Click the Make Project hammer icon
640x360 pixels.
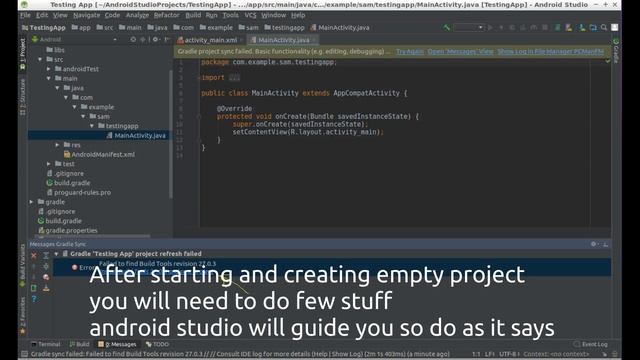[x=447, y=27]
